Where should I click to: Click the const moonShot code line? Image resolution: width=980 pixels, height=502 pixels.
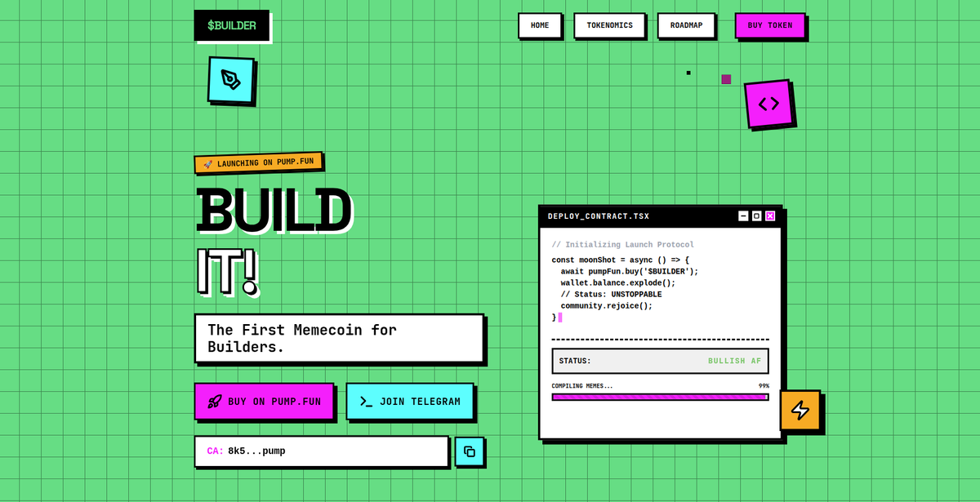(621, 260)
